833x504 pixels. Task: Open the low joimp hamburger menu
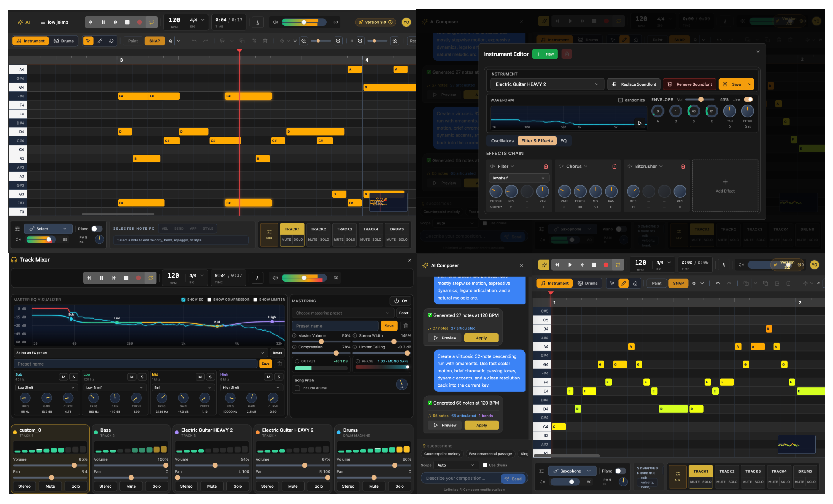click(x=43, y=22)
